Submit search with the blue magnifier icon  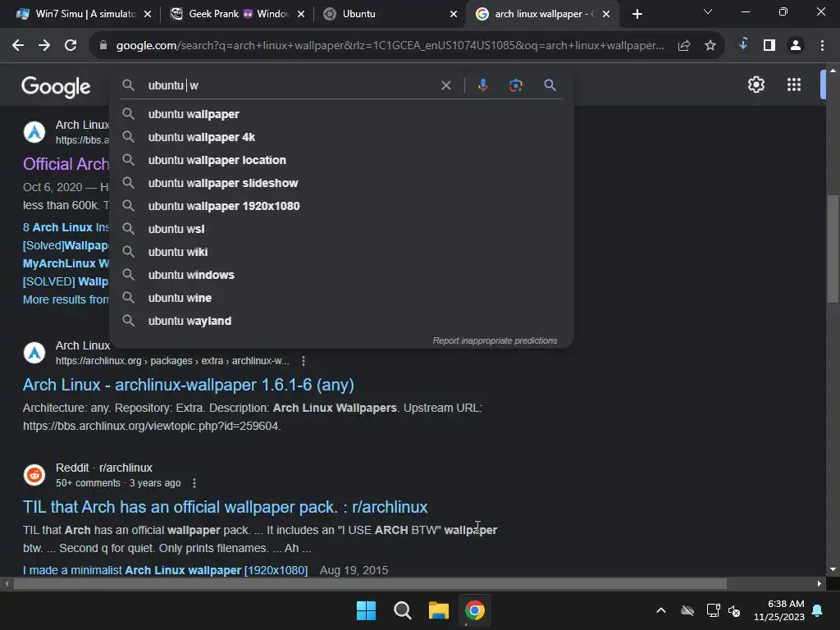(550, 85)
